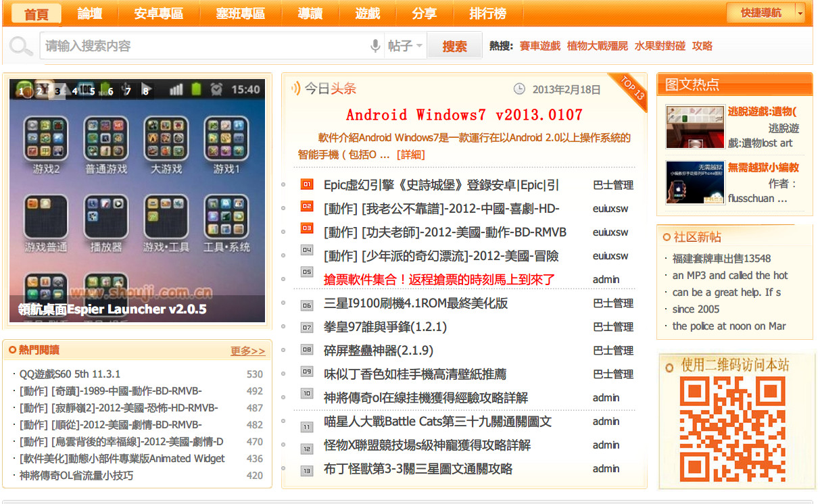Click the [詳細] details link
Image resolution: width=820 pixels, height=504 pixels.
pos(410,155)
